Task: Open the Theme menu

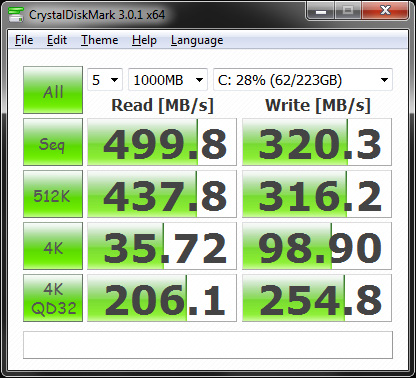Action: click(x=100, y=40)
